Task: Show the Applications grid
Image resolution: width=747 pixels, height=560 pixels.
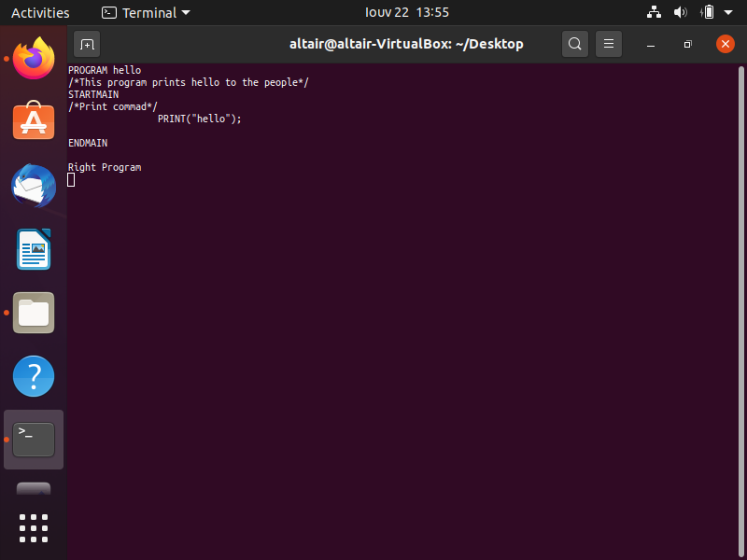Action: 33,528
